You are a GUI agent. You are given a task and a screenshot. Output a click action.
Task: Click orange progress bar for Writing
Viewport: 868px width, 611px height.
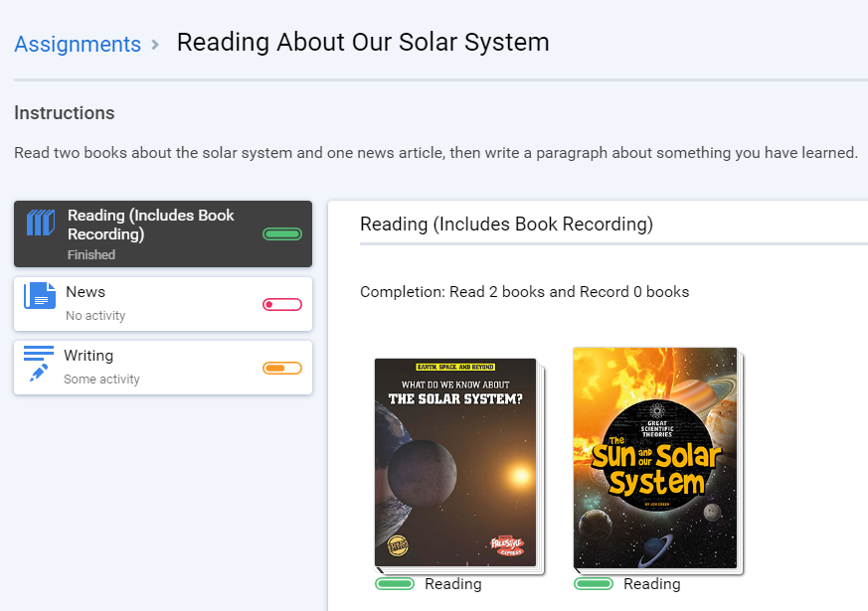tap(282, 368)
